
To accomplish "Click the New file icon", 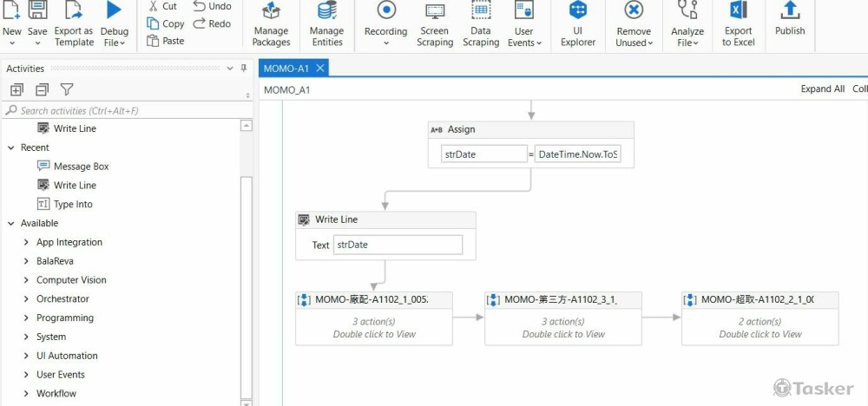I will 11,10.
